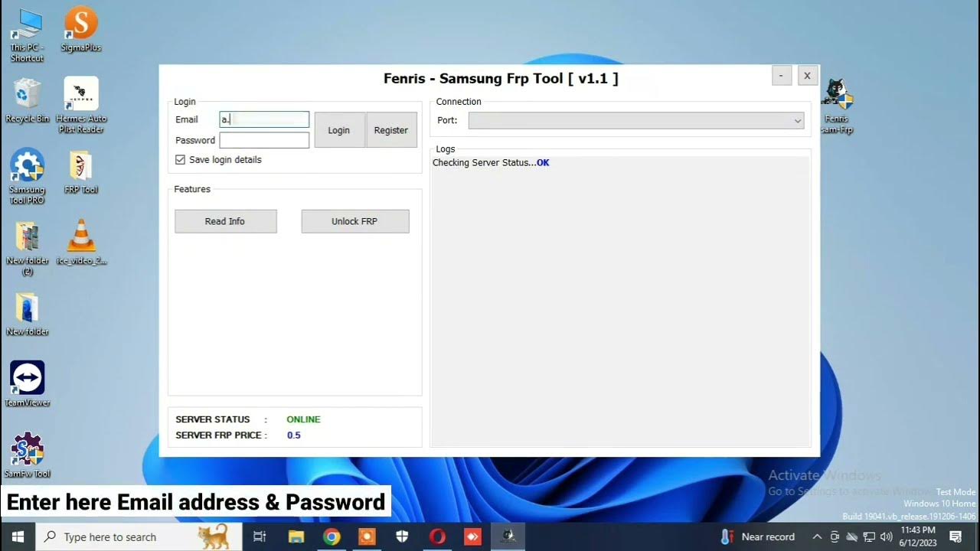Viewport: 980px width, 551px height.
Task: Open Fenris sam-Frp desktop shortcut
Action: click(x=837, y=106)
